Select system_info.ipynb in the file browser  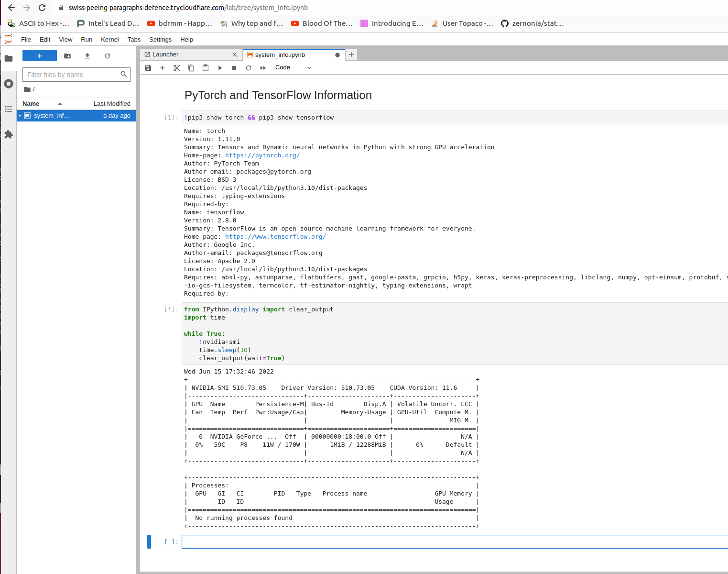(52, 116)
